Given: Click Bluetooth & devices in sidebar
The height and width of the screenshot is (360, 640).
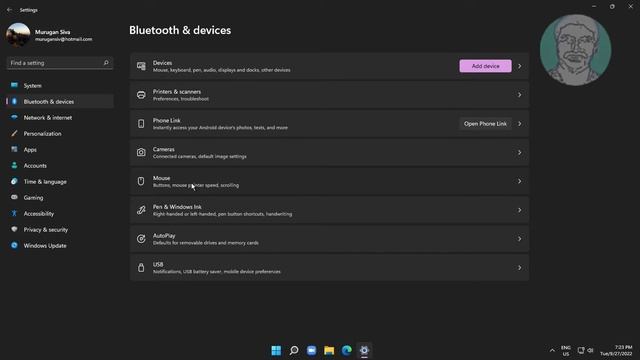Looking at the screenshot, I should coord(60,101).
